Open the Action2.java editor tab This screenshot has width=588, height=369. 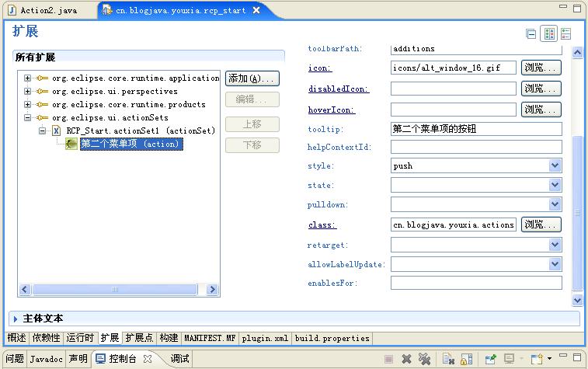coord(49,11)
